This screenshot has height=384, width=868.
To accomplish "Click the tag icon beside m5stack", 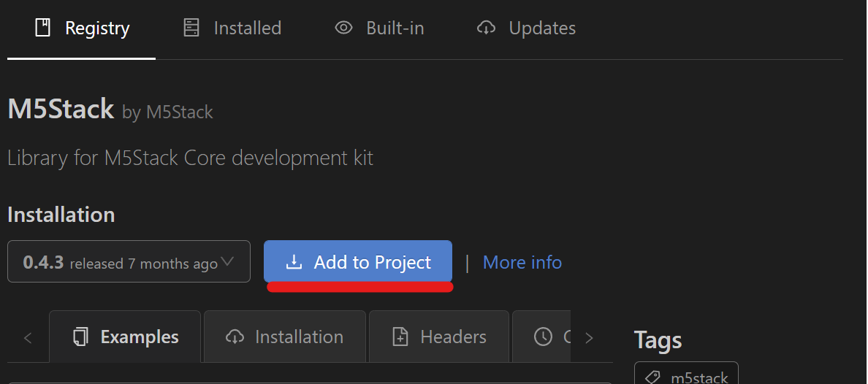I will point(654,377).
